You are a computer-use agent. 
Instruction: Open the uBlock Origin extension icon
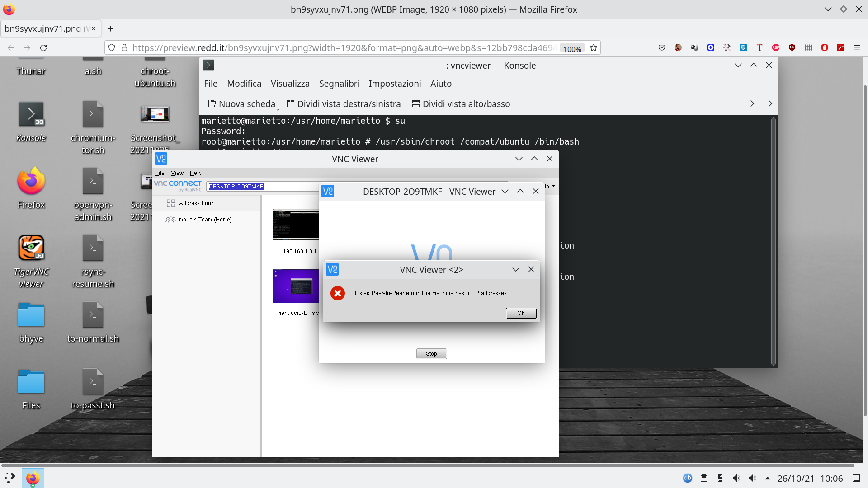pyautogui.click(x=791, y=47)
